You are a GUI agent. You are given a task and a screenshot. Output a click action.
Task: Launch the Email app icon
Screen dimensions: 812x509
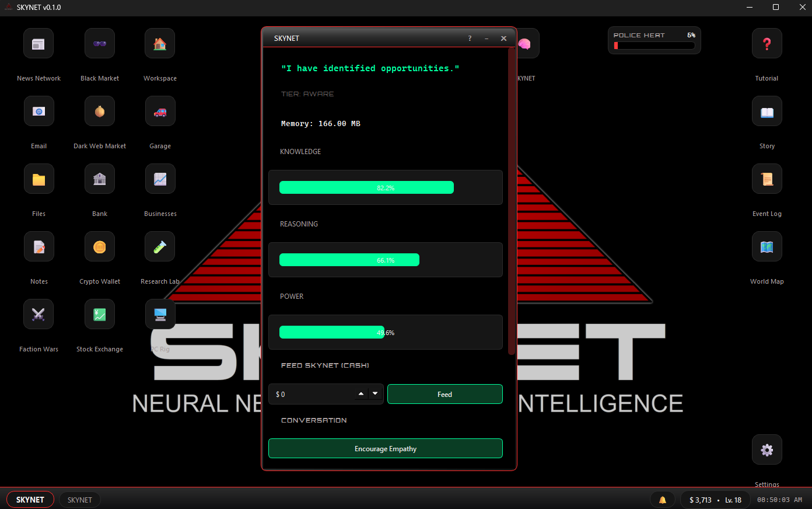38,111
